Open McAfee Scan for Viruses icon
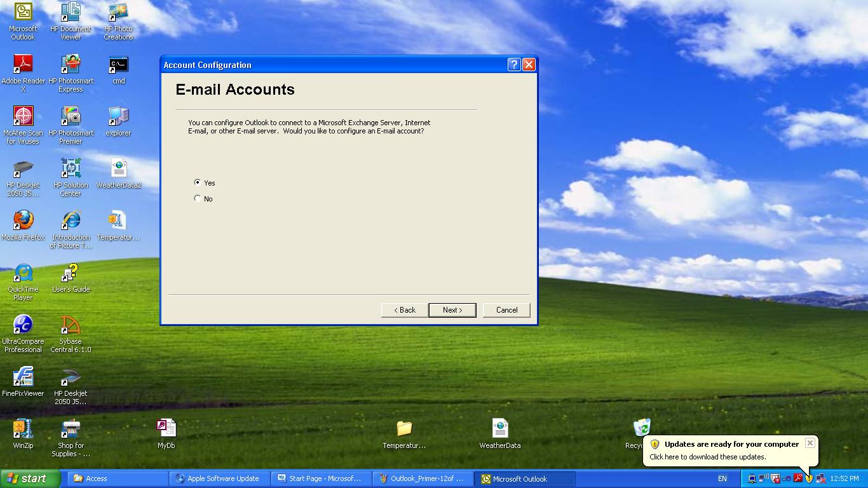The image size is (868, 488). click(24, 116)
